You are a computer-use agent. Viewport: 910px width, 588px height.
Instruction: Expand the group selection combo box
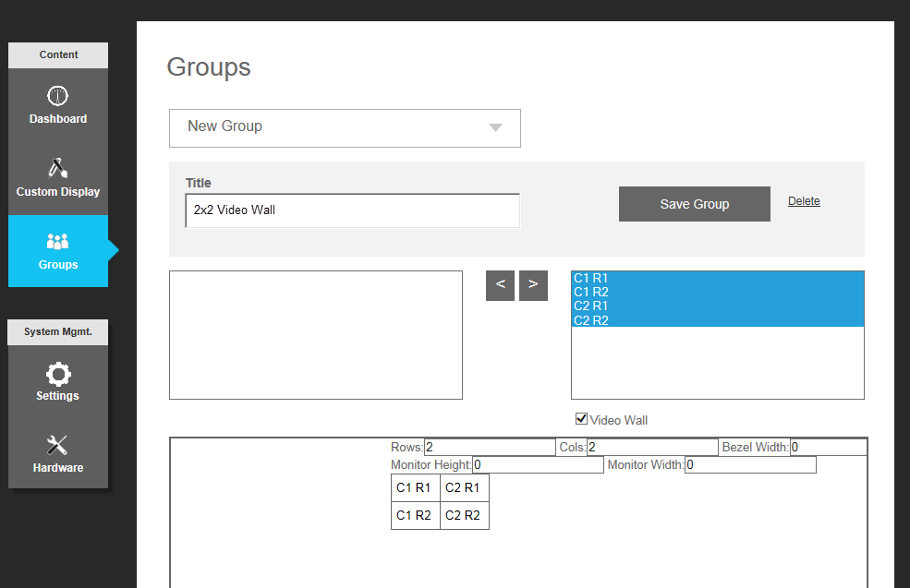pyautogui.click(x=345, y=127)
